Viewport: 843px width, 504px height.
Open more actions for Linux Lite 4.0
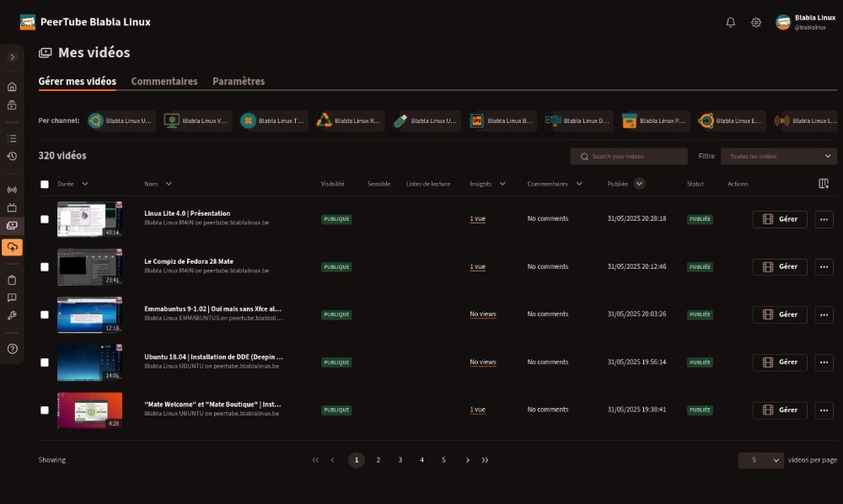coord(824,219)
